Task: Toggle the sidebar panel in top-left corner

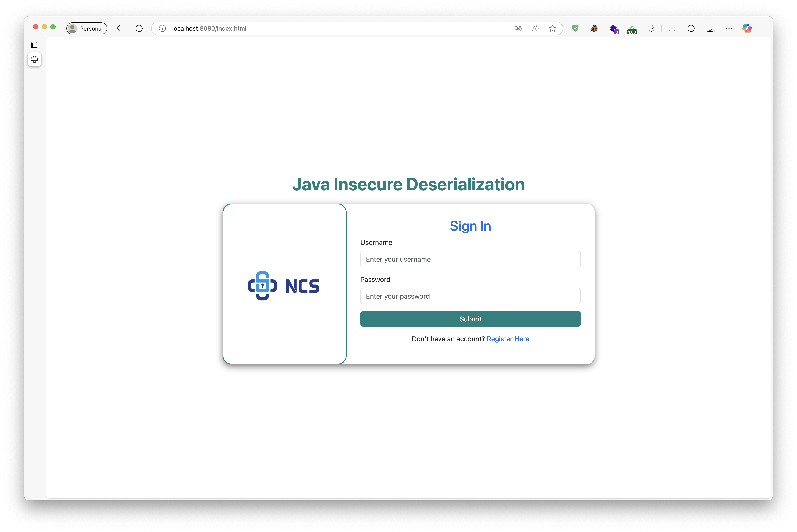Action: point(34,45)
